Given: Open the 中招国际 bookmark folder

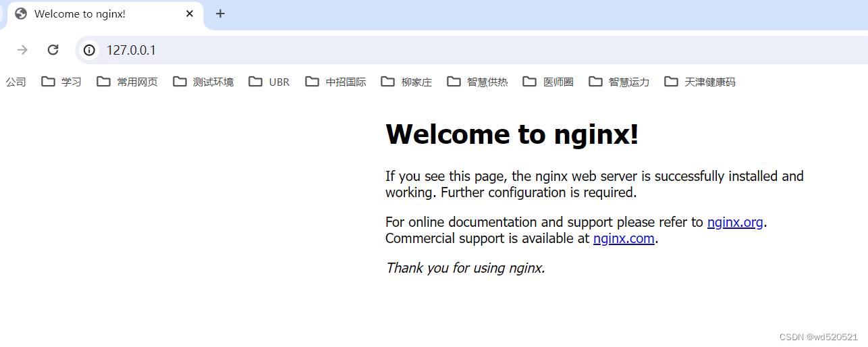Looking at the screenshot, I should coord(335,82).
